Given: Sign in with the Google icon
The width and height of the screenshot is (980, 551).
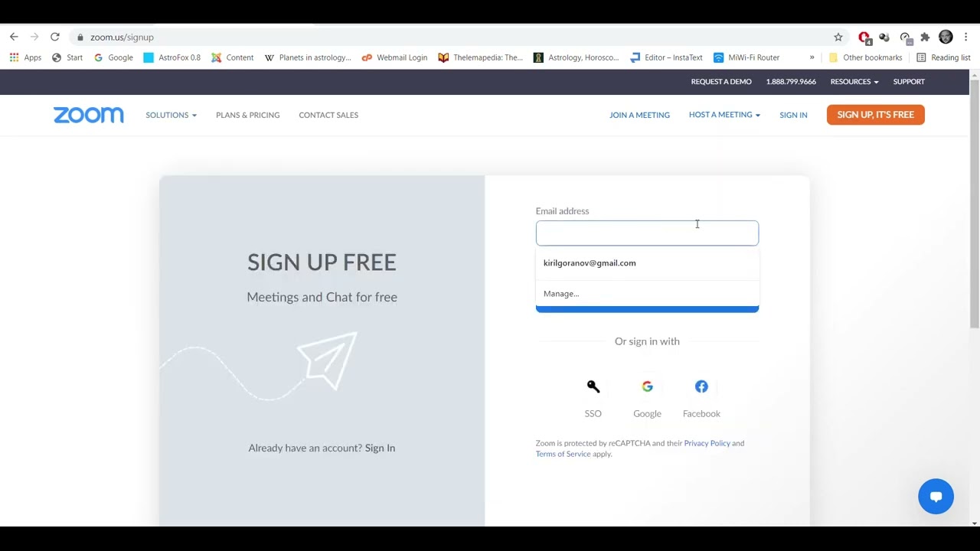Looking at the screenshot, I should [647, 386].
